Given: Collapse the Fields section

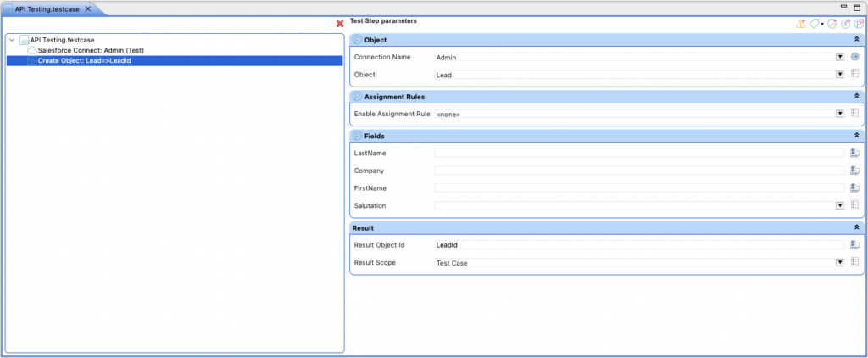Looking at the screenshot, I should click(x=856, y=136).
